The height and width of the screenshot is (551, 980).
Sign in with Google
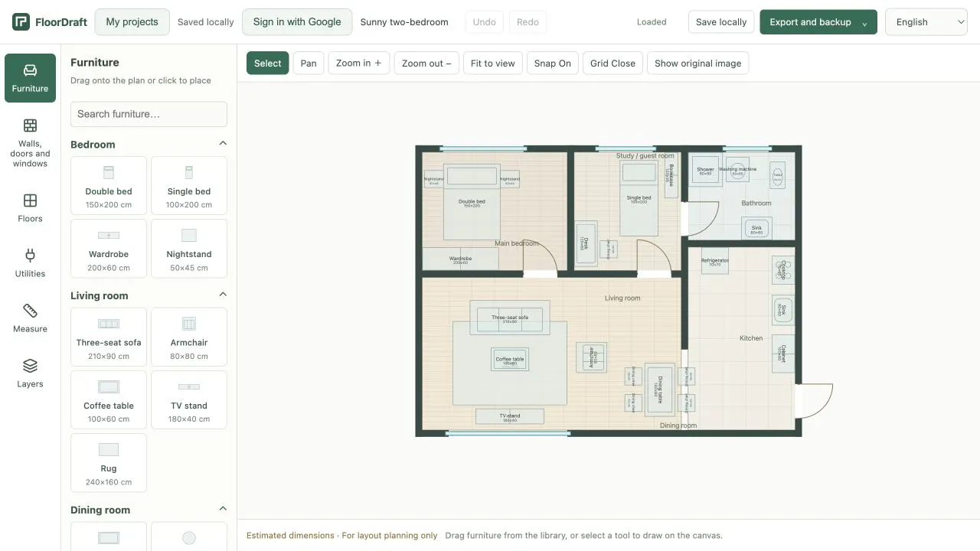point(297,22)
